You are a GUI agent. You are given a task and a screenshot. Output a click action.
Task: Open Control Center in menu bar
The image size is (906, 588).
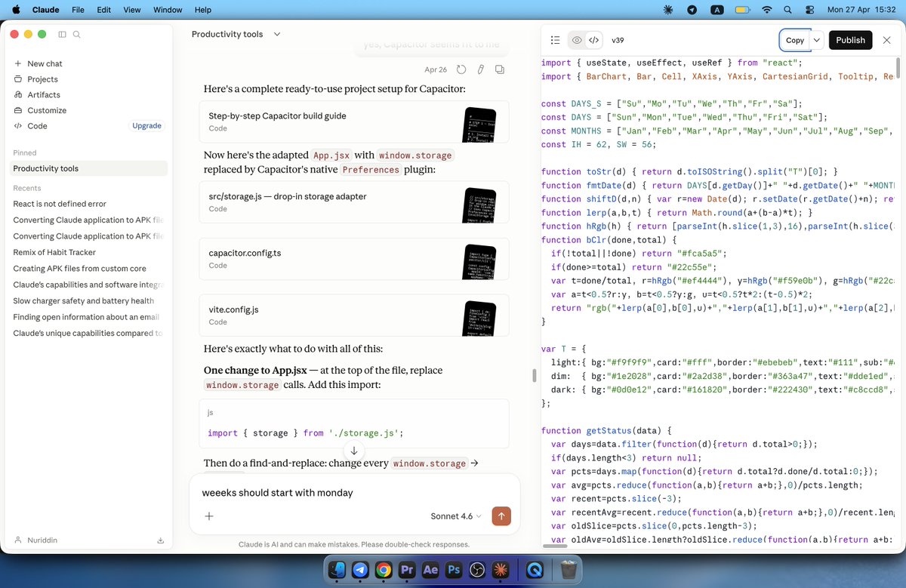click(x=810, y=10)
